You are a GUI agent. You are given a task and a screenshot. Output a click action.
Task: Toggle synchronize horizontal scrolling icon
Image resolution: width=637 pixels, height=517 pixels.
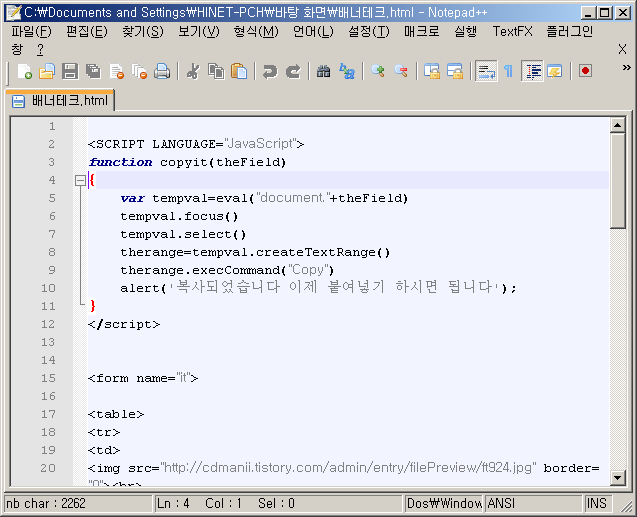tap(455, 71)
